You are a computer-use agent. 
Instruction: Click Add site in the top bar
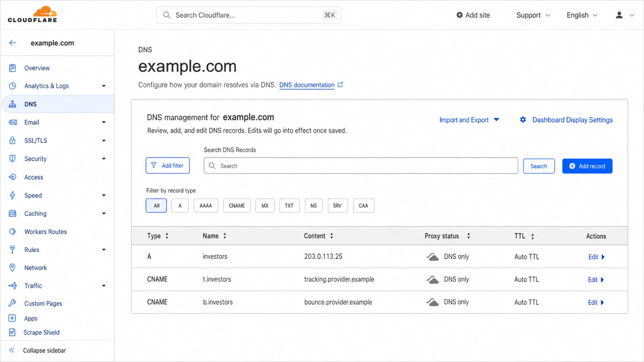coord(473,15)
